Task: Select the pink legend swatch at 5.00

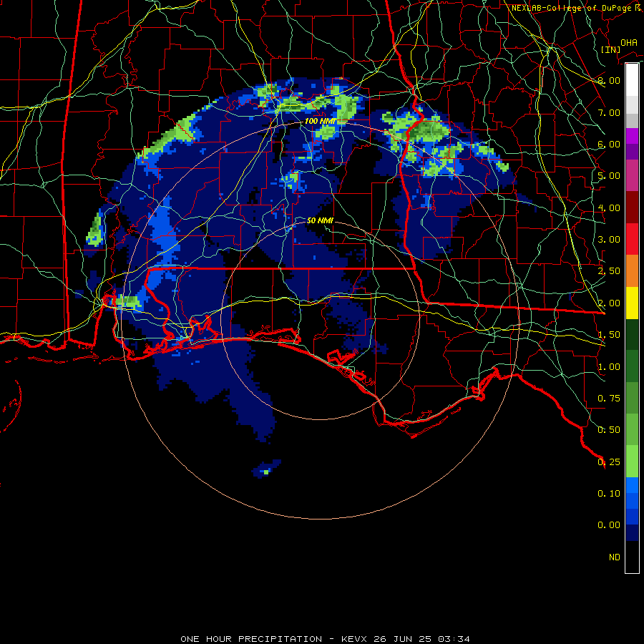Action: point(632,175)
